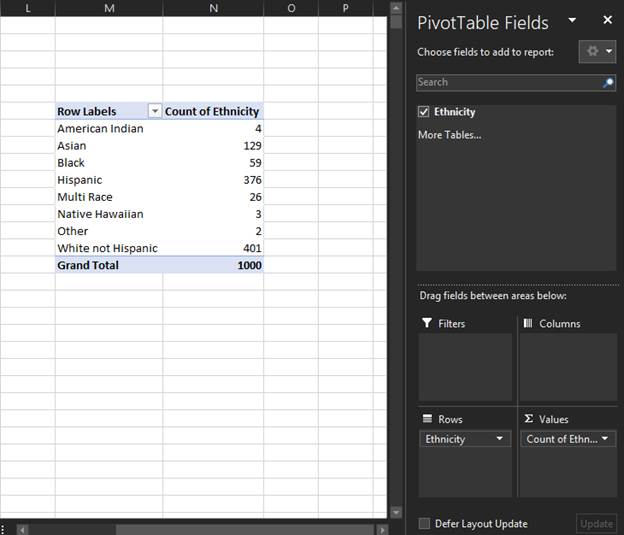Screen dimensions: 624x535
Task: Select the Native Hawaiian row label
Action: [109, 214]
